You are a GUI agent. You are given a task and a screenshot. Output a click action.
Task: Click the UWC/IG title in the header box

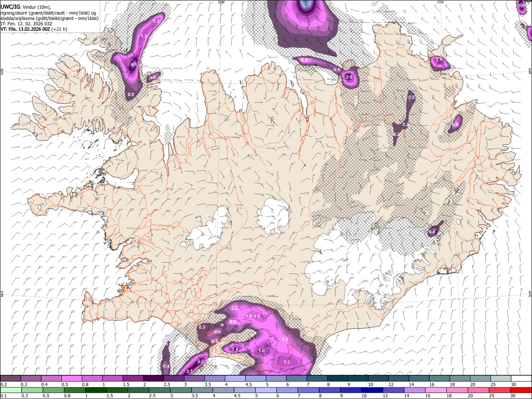pos(10,7)
